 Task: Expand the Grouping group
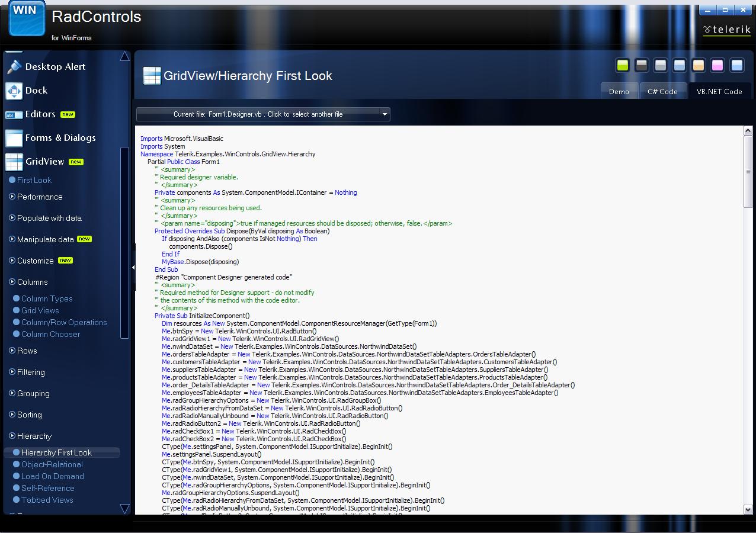click(x=12, y=393)
